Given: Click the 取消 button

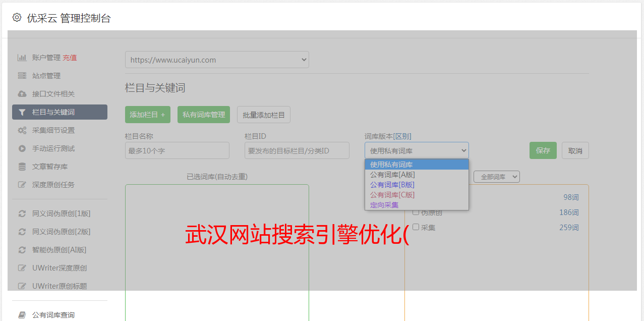Looking at the screenshot, I should pyautogui.click(x=575, y=150).
